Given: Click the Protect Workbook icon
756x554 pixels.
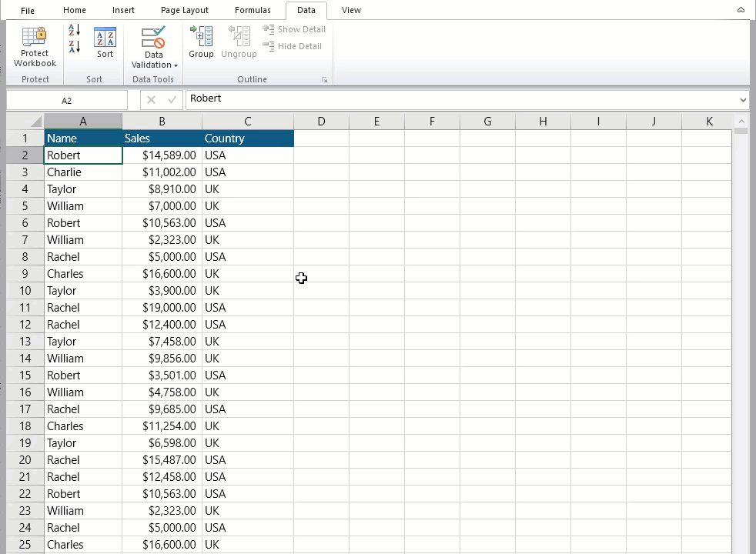Looking at the screenshot, I should click(35, 38).
